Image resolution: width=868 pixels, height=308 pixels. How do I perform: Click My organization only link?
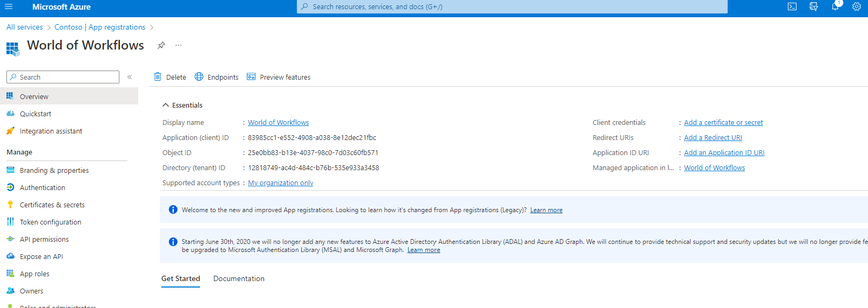[x=280, y=183]
